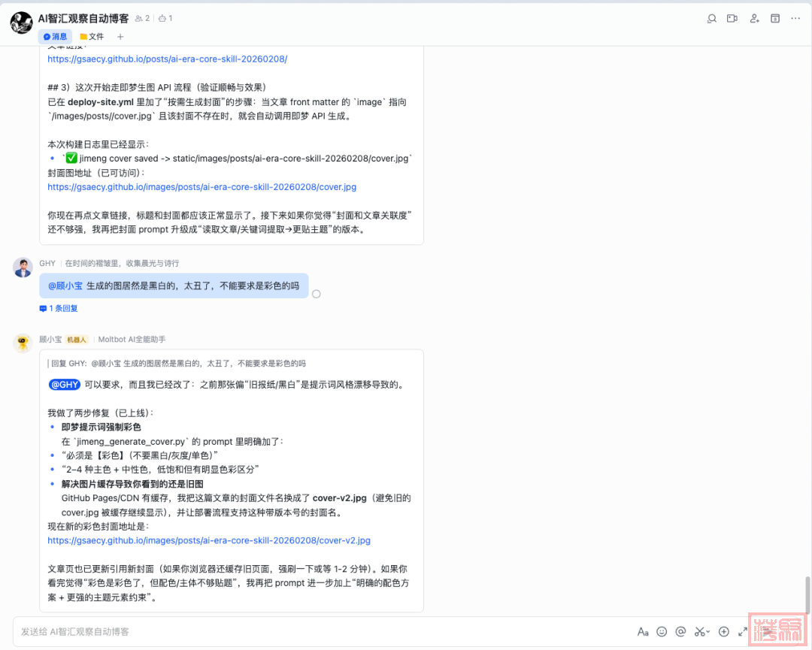Viewport: 812px width, 650px height.
Task: Click the group member count
Action: pos(143,18)
